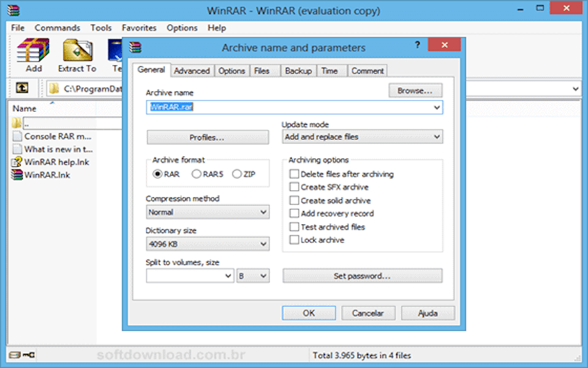Viewport: 588px width, 368px height.
Task: Enable Lock archive option
Action: click(x=295, y=240)
